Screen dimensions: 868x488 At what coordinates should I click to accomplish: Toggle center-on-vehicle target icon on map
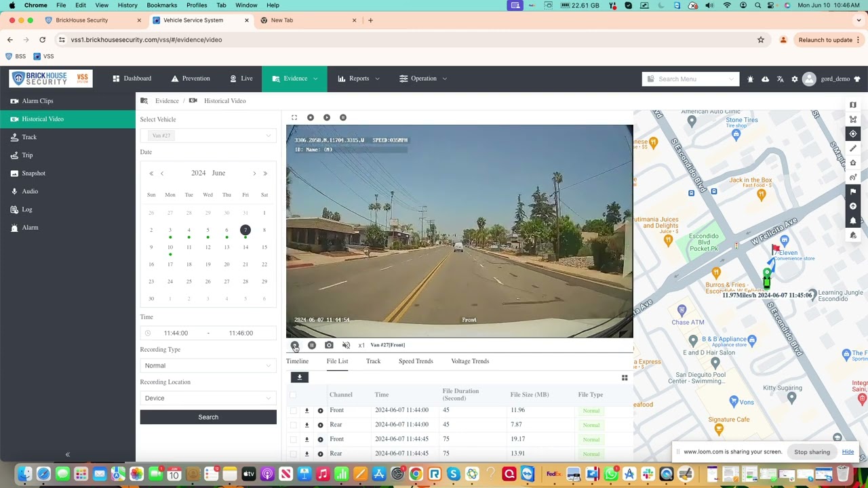coord(853,134)
